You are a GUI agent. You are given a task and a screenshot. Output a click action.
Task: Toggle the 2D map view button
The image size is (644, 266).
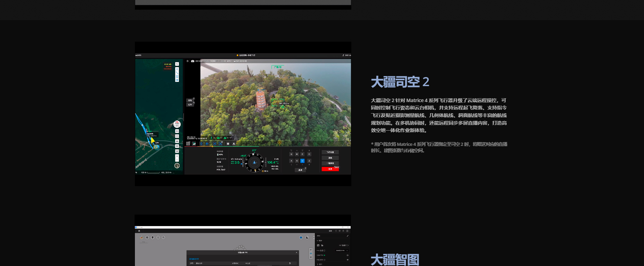pyautogui.click(x=177, y=131)
